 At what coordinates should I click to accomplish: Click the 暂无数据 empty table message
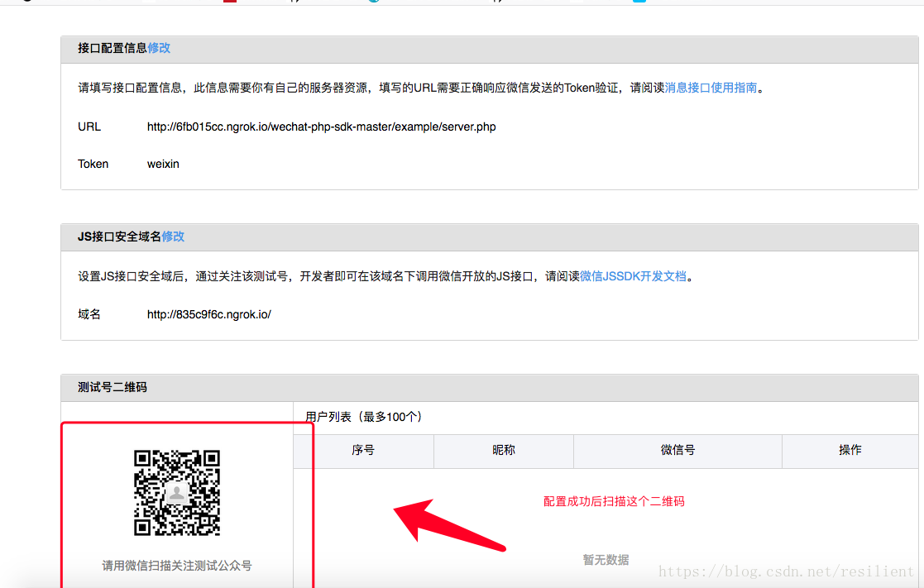(x=606, y=560)
